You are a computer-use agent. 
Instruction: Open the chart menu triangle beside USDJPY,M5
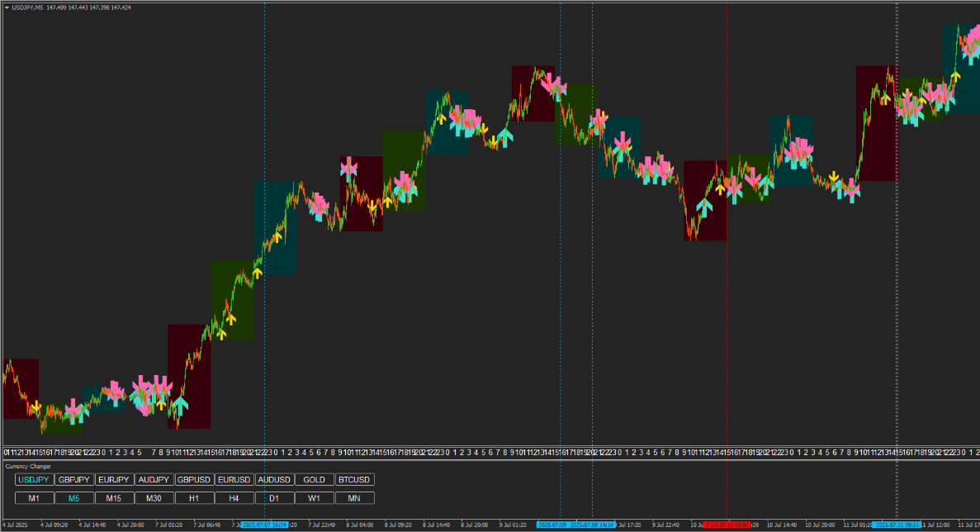pyautogui.click(x=7, y=7)
